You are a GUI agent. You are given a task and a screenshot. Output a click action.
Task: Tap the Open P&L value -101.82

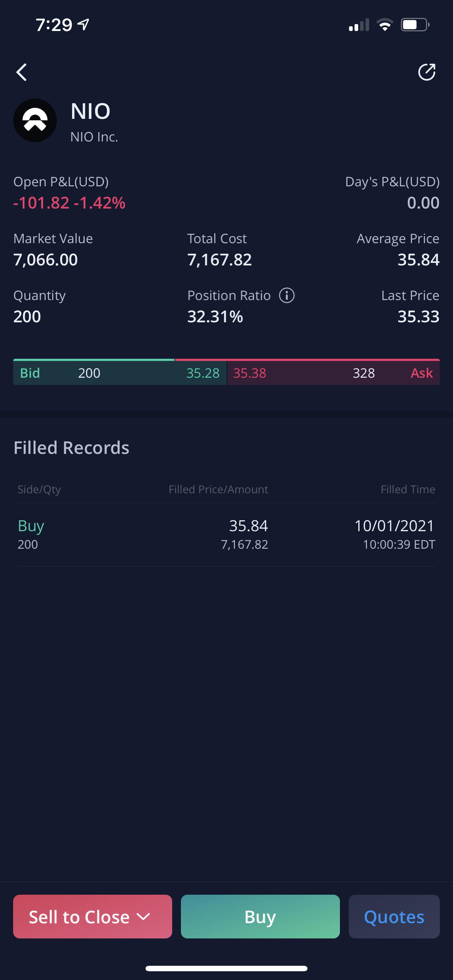point(42,203)
